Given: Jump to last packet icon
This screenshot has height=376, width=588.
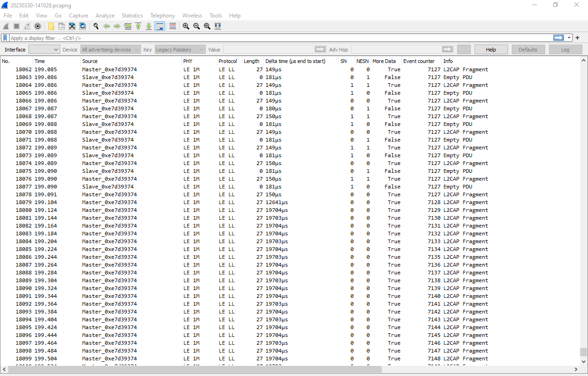Looking at the screenshot, I should (149, 26).
